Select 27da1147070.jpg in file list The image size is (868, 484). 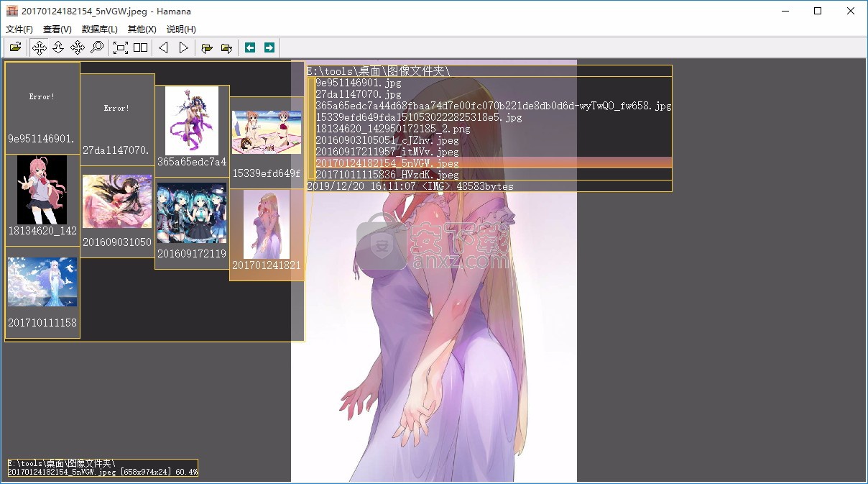pyautogui.click(x=358, y=94)
